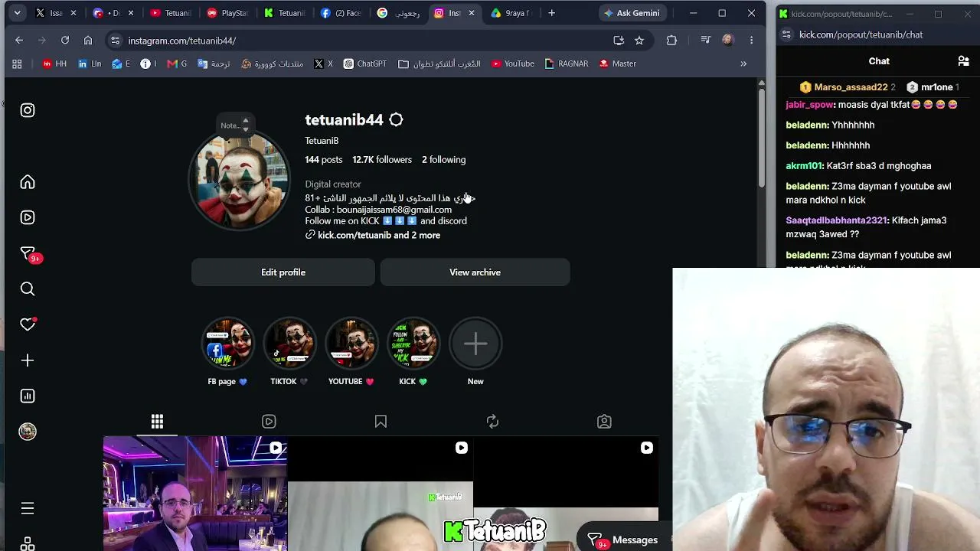Screen dimensions: 980x551
Task: Switch to the Reels profile tab
Action: click(269, 422)
